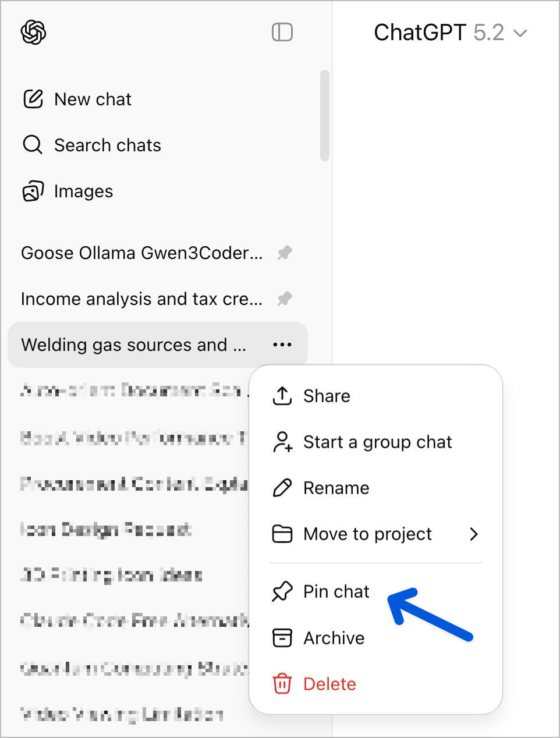Screen dimensions: 560x738
Task: Collapse the sidebar with the panel icon
Action: click(x=282, y=33)
